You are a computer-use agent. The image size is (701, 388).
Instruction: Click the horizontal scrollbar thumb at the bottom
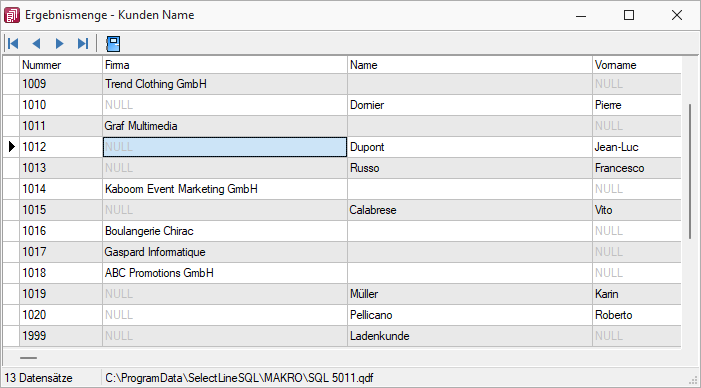coord(28,358)
